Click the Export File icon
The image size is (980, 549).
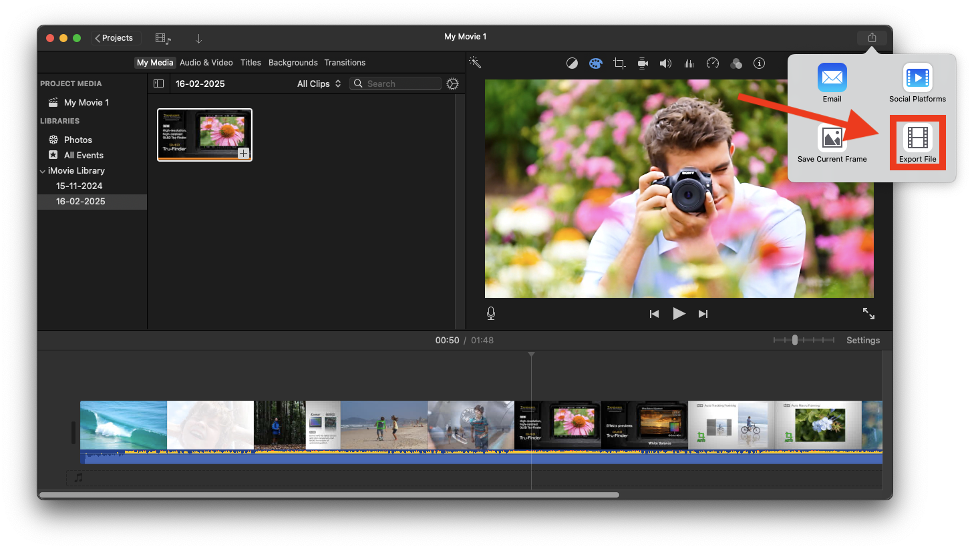click(x=917, y=138)
